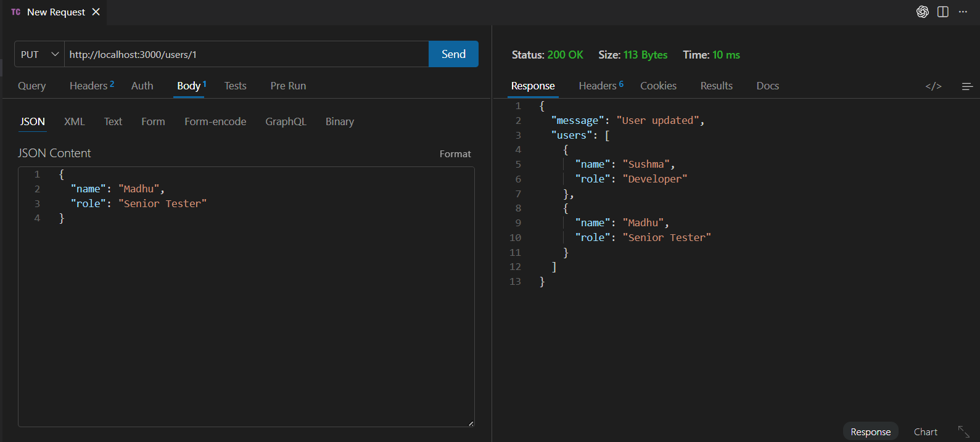This screenshot has width=980, height=442.
Task: Open the Pre Run tab
Action: pyautogui.click(x=288, y=86)
